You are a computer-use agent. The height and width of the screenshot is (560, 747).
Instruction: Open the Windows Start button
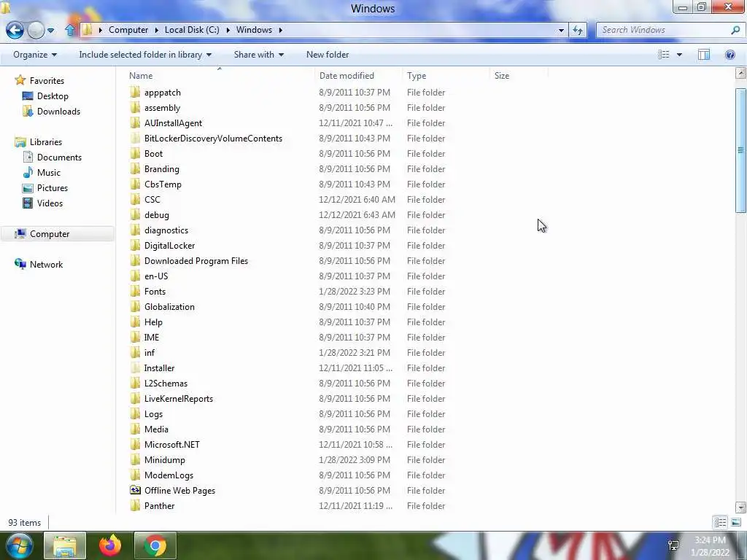coord(19,545)
